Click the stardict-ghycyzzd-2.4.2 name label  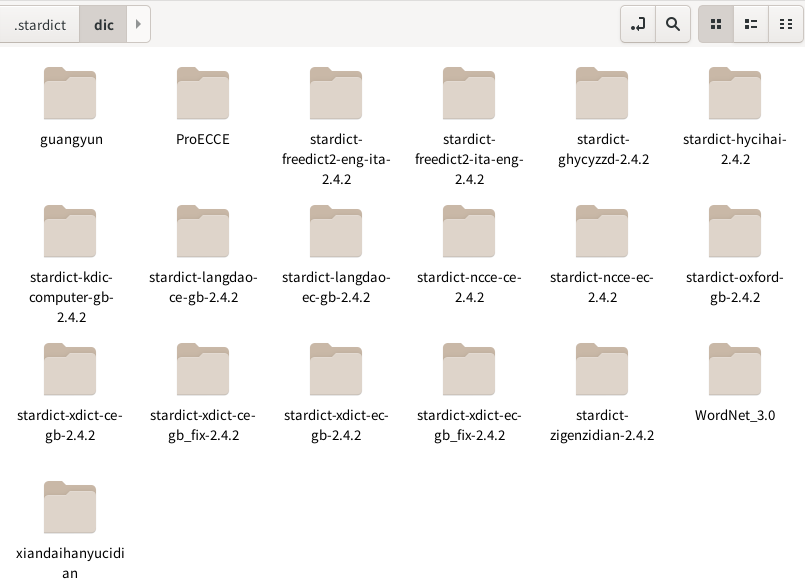603,149
